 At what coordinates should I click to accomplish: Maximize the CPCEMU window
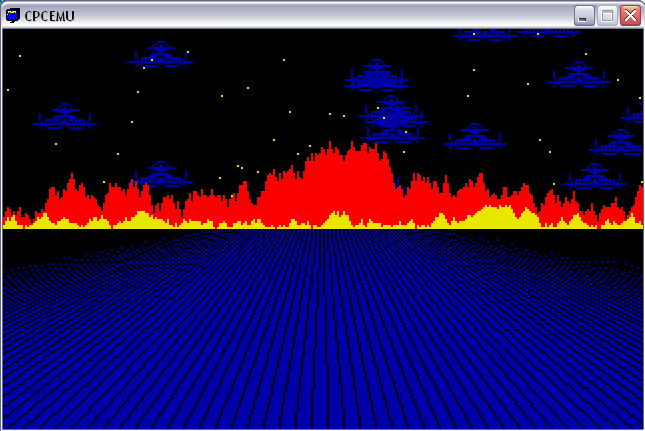[607, 16]
